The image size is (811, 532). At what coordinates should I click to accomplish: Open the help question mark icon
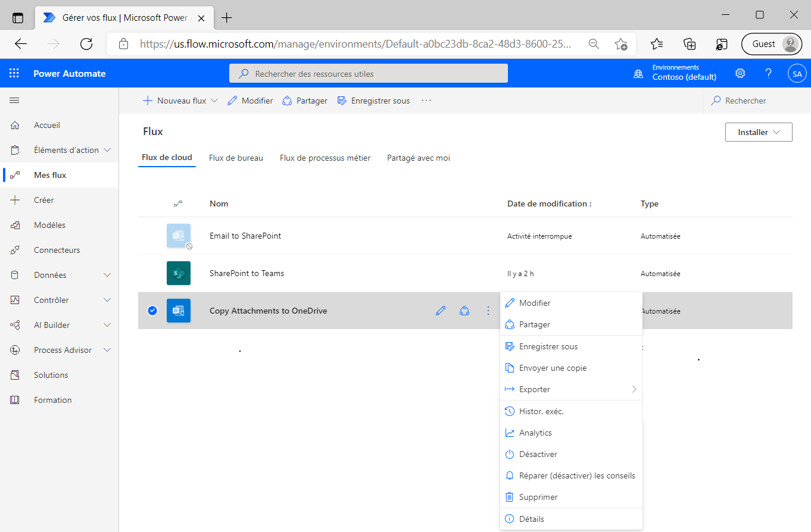tap(769, 74)
